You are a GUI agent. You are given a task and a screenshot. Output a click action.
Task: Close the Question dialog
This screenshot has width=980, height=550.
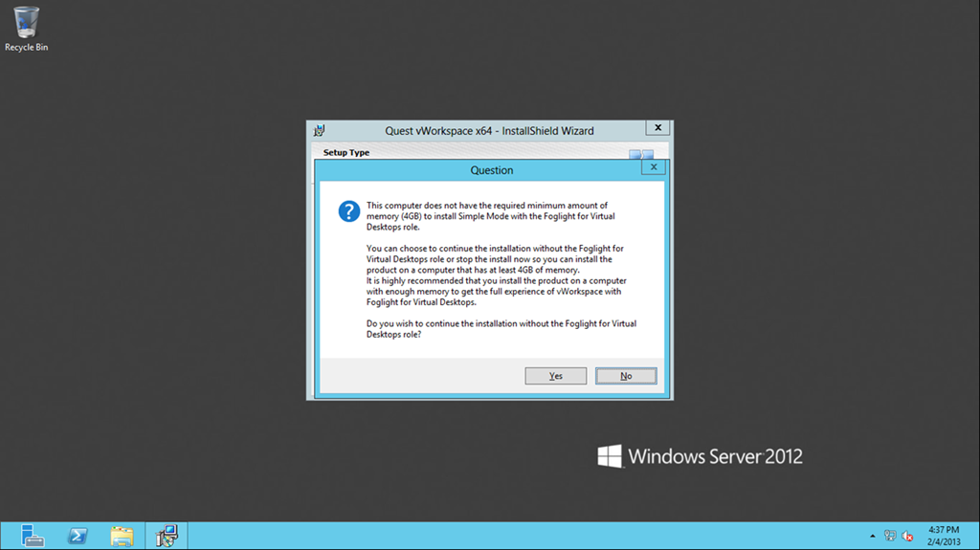click(x=653, y=166)
